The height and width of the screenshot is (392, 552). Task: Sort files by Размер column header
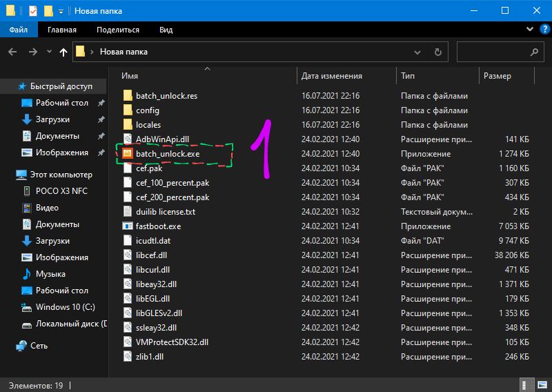pos(497,76)
